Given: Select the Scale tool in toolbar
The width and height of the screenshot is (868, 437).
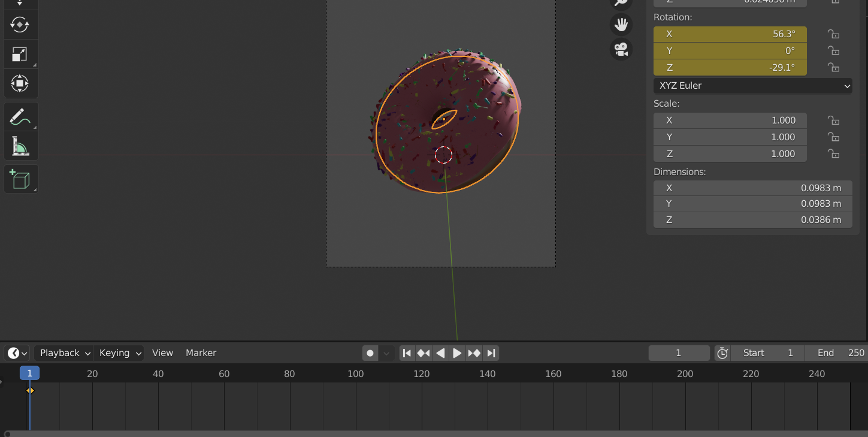Looking at the screenshot, I should (20, 55).
